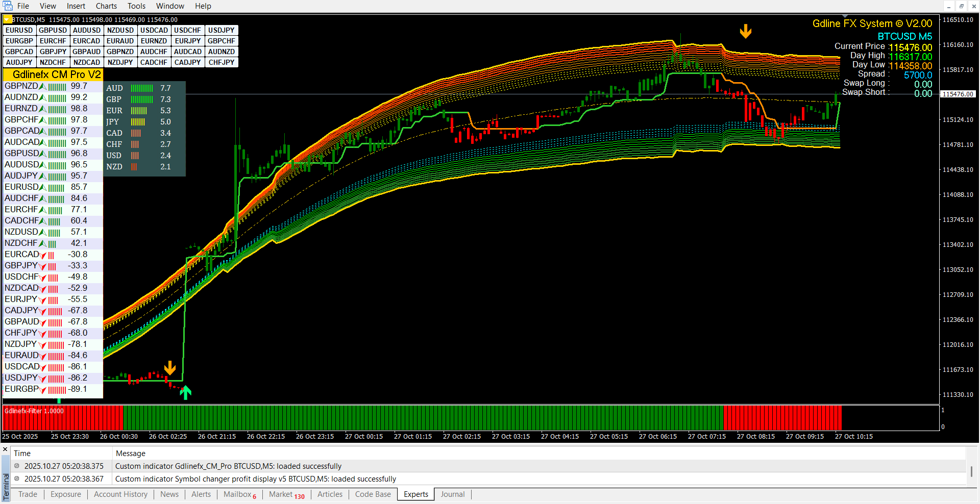The height and width of the screenshot is (504, 980).
Task: Switch to the Journal tab
Action: (x=452, y=494)
